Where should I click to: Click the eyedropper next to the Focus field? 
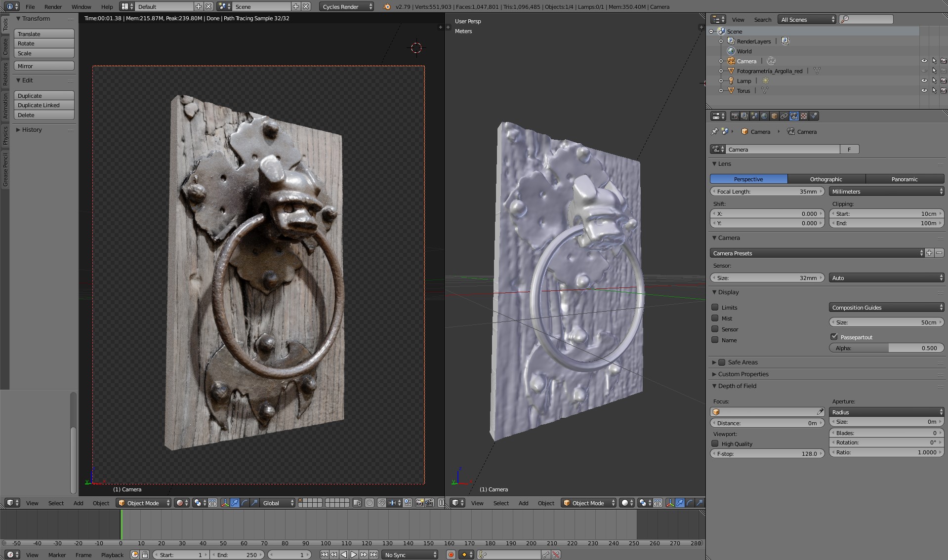tap(820, 411)
